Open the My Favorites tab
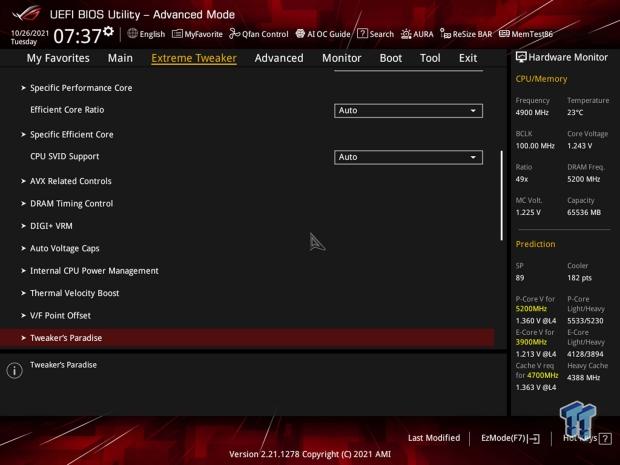620x465 pixels. click(58, 58)
